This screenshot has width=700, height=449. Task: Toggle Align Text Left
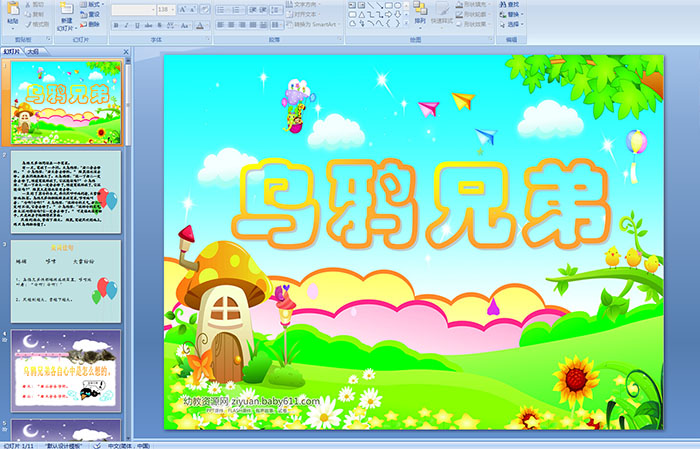[221, 25]
